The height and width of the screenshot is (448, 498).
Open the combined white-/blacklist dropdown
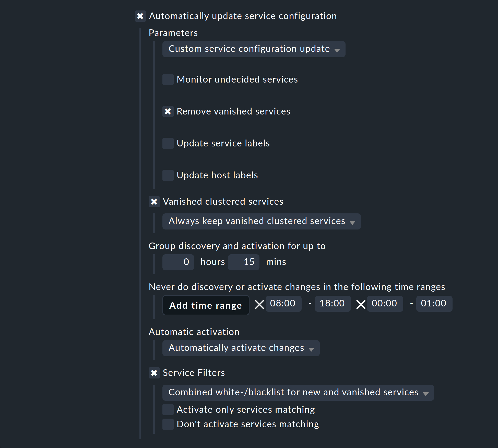click(x=298, y=392)
